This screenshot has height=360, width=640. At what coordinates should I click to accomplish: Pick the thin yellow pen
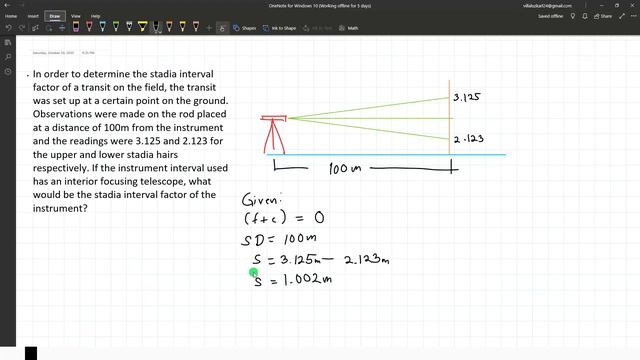(x=182, y=27)
